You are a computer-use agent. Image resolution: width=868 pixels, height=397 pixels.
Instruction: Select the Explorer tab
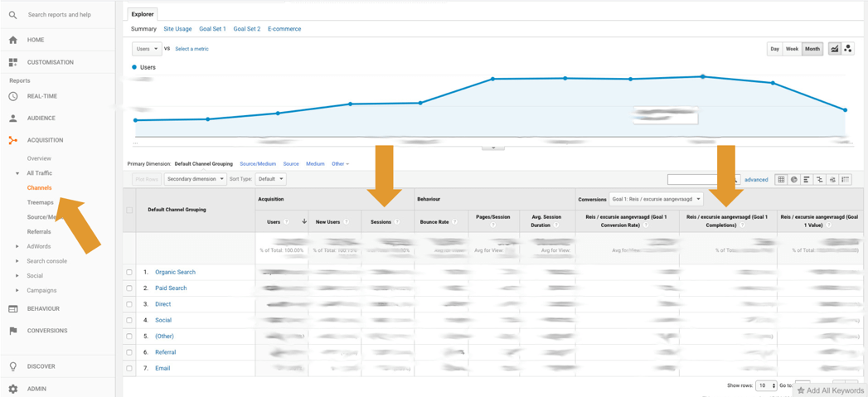[x=143, y=14]
